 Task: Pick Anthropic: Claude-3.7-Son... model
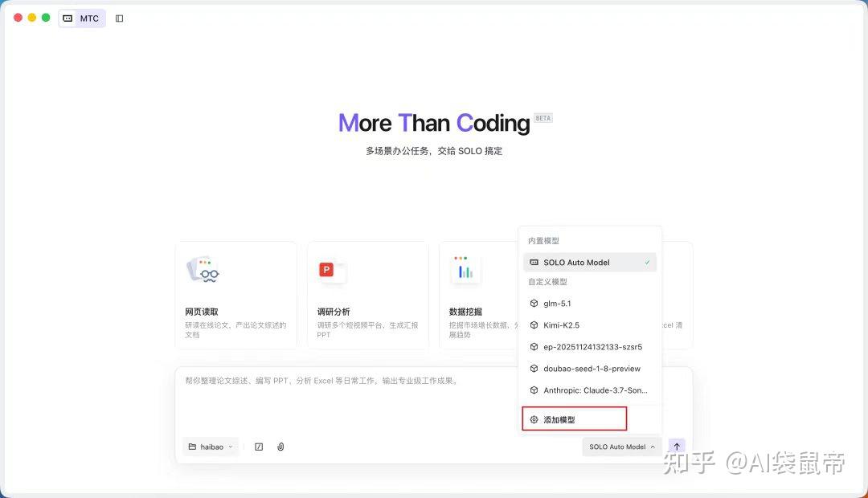pos(590,390)
